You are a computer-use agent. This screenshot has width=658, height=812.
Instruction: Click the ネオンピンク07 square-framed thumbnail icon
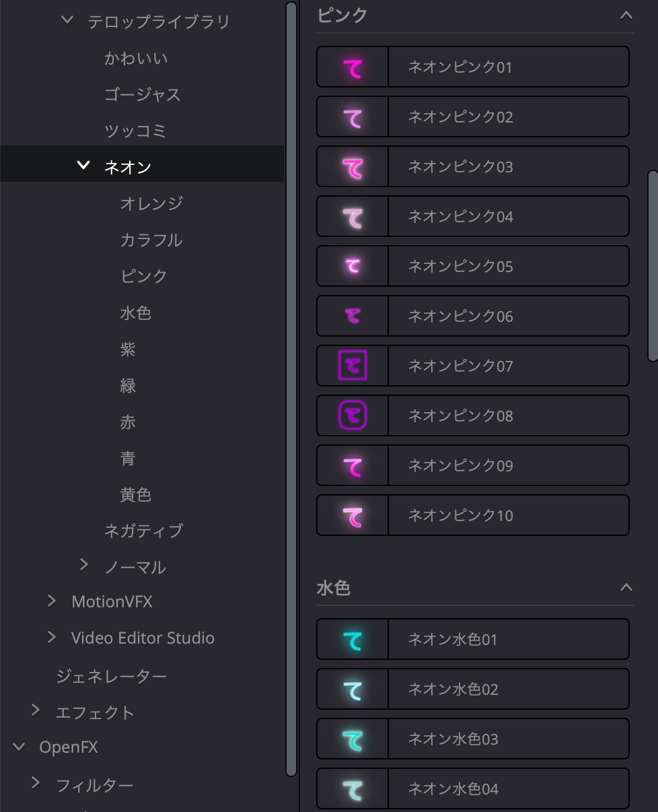click(x=353, y=366)
